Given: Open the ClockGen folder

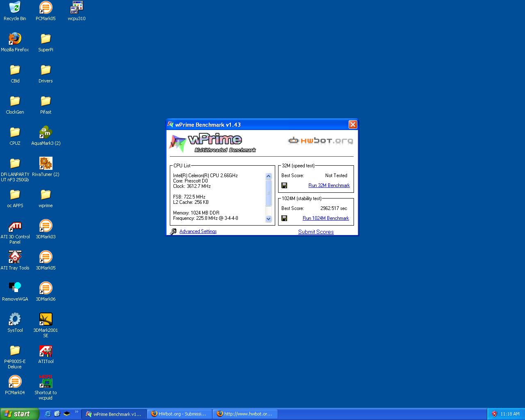Looking at the screenshot, I should pyautogui.click(x=15, y=105).
